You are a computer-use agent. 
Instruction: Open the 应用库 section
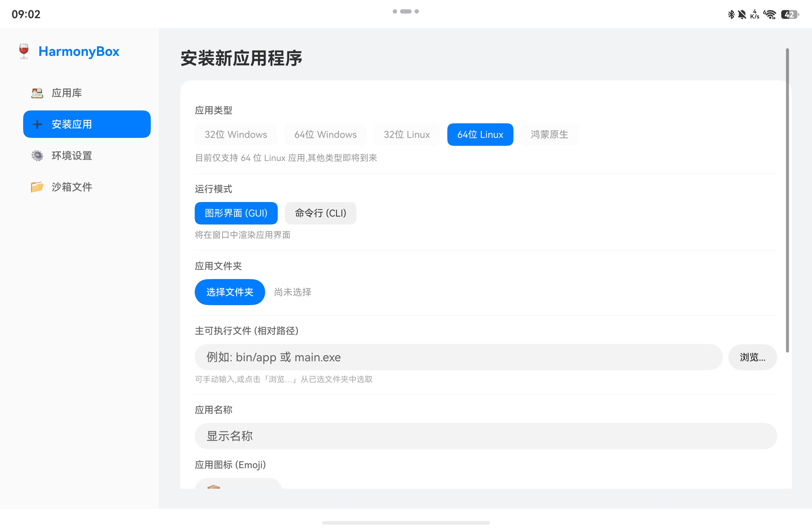pyautogui.click(x=87, y=93)
